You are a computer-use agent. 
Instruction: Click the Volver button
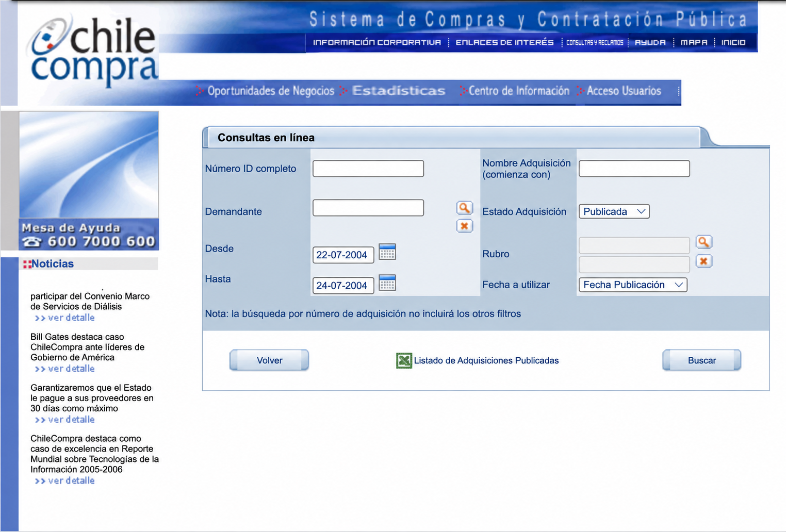tap(269, 360)
